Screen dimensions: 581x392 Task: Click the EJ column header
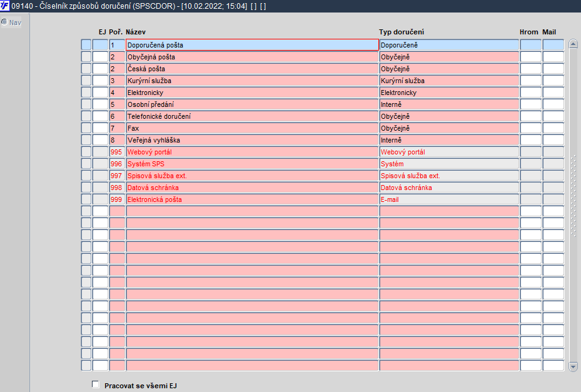pyautogui.click(x=103, y=32)
